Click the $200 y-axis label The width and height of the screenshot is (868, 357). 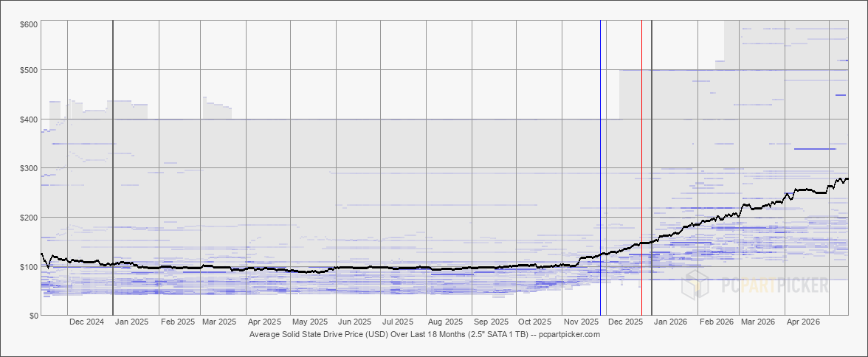30,217
